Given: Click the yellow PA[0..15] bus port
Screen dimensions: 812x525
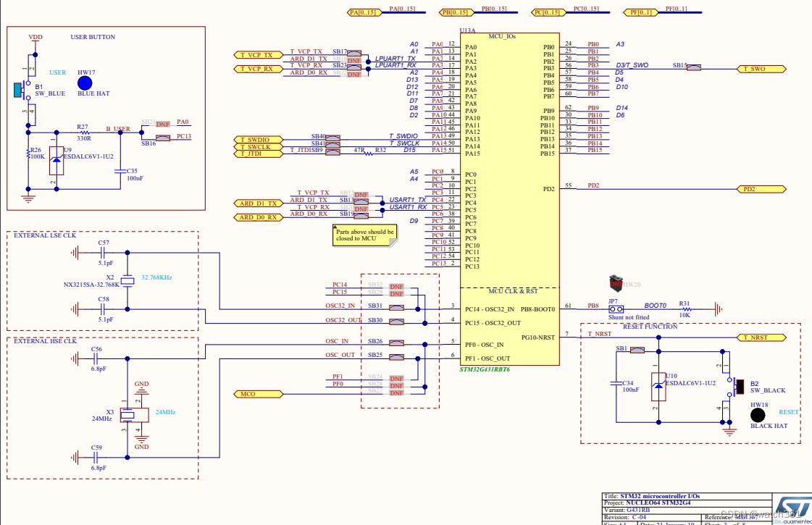Looking at the screenshot, I should (364, 12).
